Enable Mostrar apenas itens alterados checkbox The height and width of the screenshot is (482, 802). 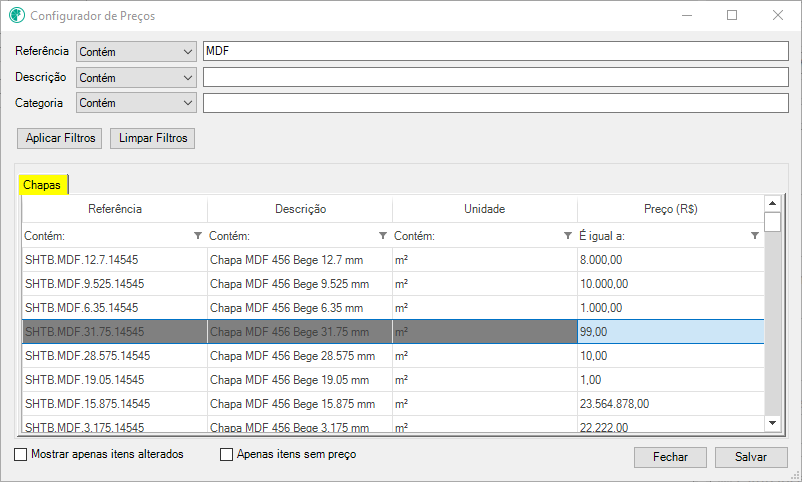coord(20,454)
